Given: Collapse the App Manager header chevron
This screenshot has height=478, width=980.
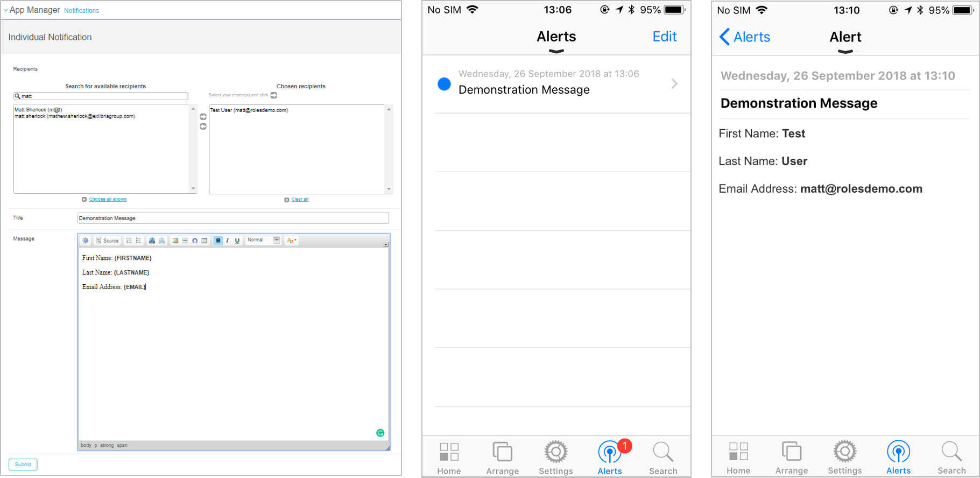Looking at the screenshot, I should 5,10.
